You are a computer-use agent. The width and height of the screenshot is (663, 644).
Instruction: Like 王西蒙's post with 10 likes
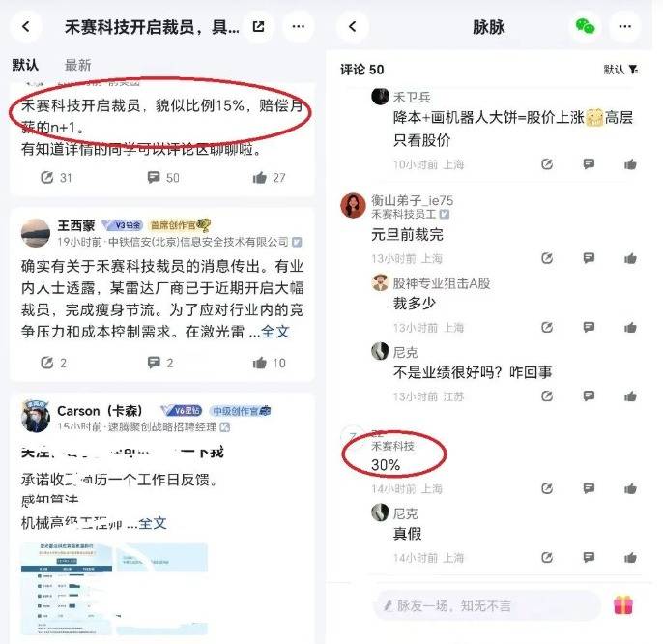pyautogui.click(x=269, y=363)
